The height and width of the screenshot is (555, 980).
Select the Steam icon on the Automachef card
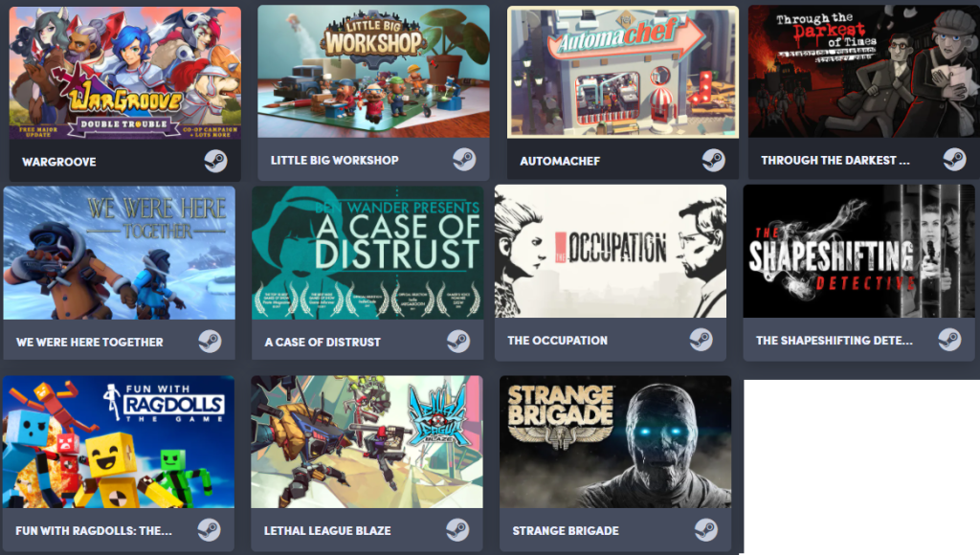click(x=713, y=161)
